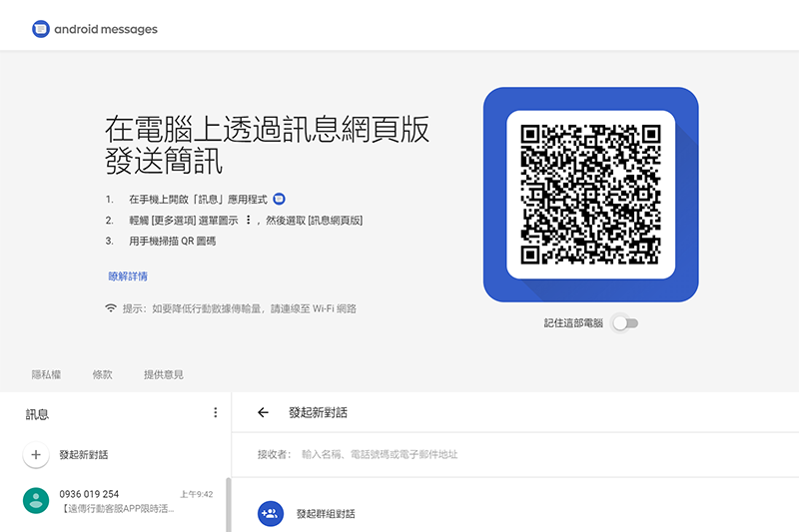
Task: Click the 上午9:42 timestamp
Action: [x=196, y=494]
